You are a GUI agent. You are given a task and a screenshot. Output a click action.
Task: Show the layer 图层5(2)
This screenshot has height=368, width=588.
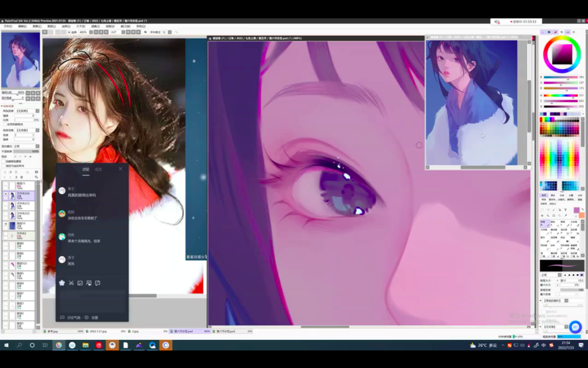pos(6,263)
